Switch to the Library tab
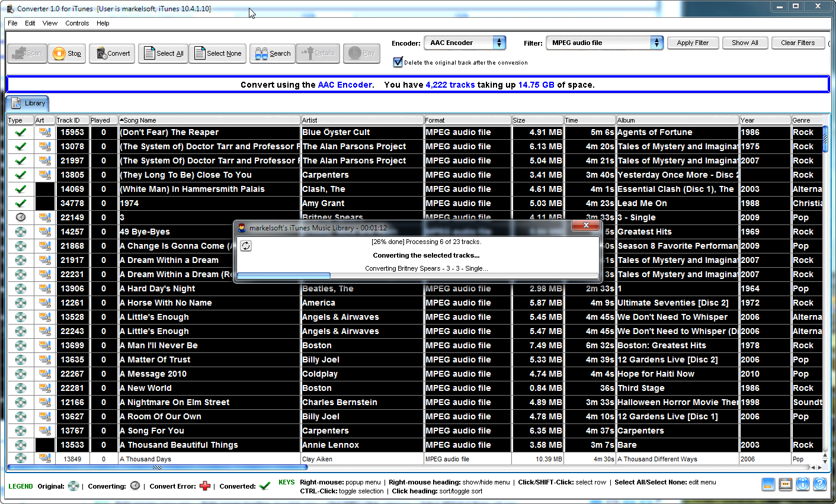 (x=28, y=103)
